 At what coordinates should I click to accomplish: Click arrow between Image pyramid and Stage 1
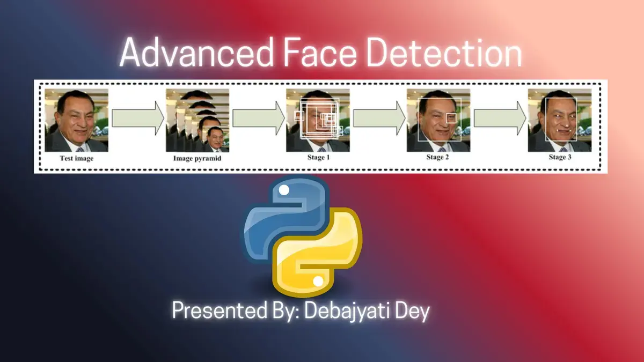click(258, 118)
